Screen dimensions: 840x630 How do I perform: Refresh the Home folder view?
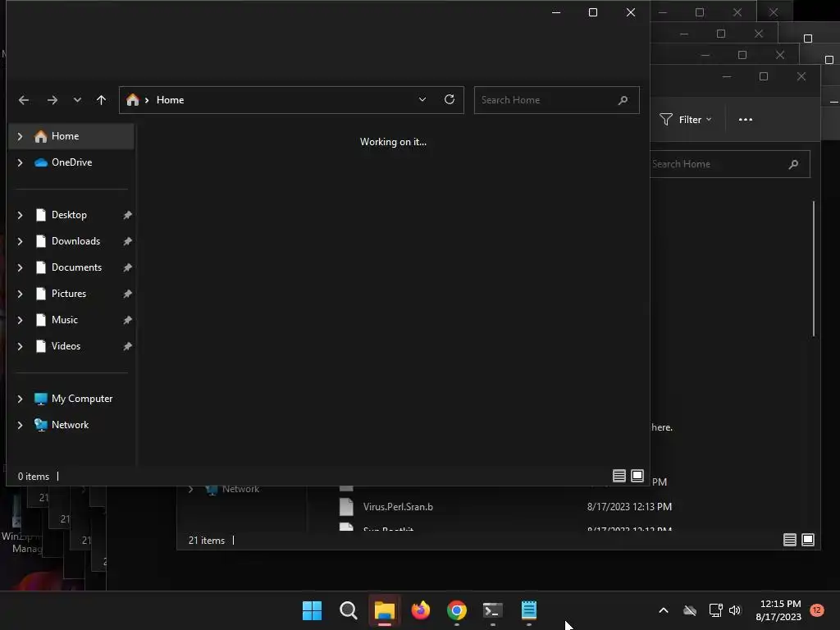[450, 99]
